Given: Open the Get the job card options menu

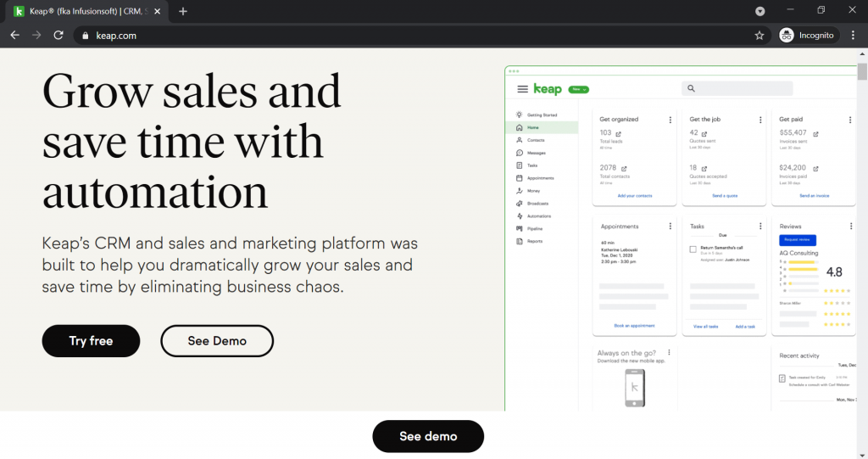Looking at the screenshot, I should pos(760,120).
